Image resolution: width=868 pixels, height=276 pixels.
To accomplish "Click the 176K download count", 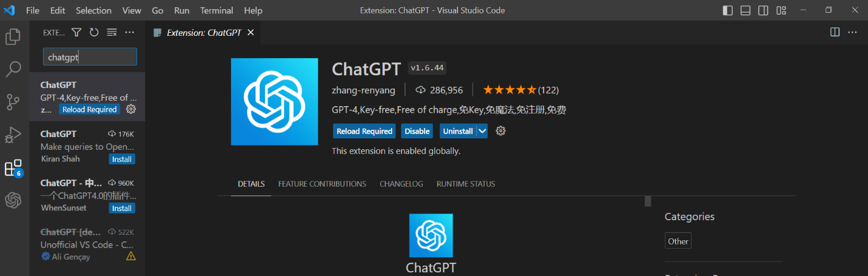I will pyautogui.click(x=121, y=133).
